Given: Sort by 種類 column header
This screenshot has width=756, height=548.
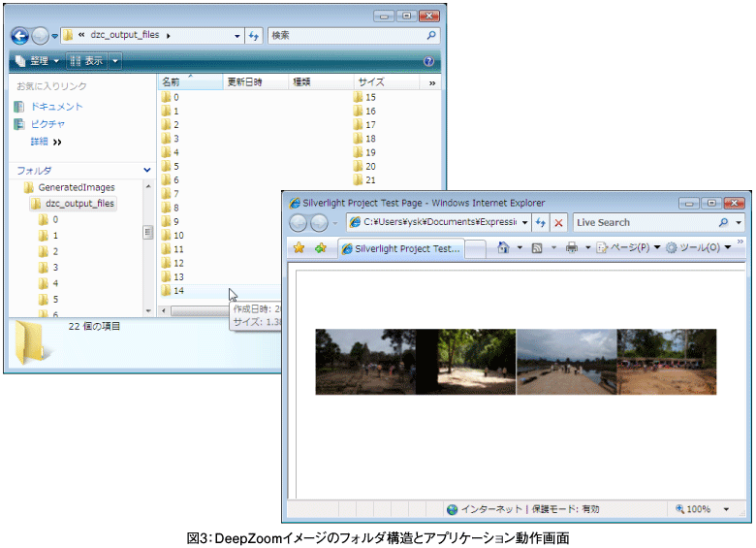Looking at the screenshot, I should coord(321,82).
